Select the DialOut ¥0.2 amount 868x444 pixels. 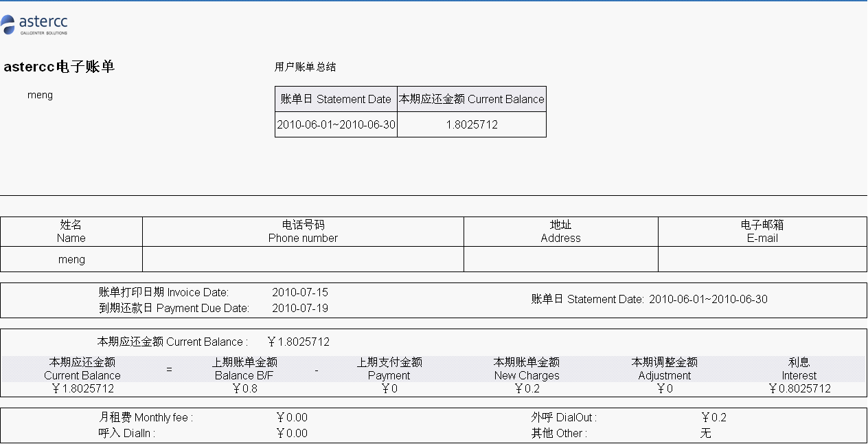click(713, 417)
